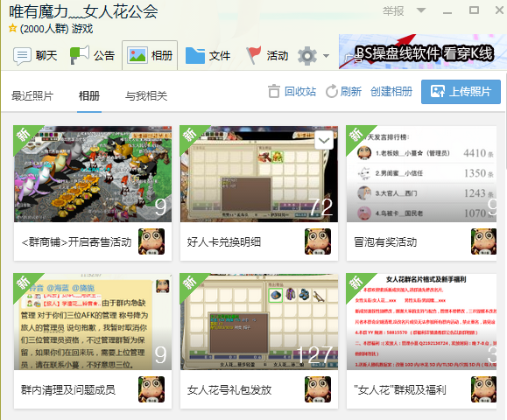Screen dimensions: 507x420
Task: Click the 上传照片 upload button
Action: pos(461,92)
